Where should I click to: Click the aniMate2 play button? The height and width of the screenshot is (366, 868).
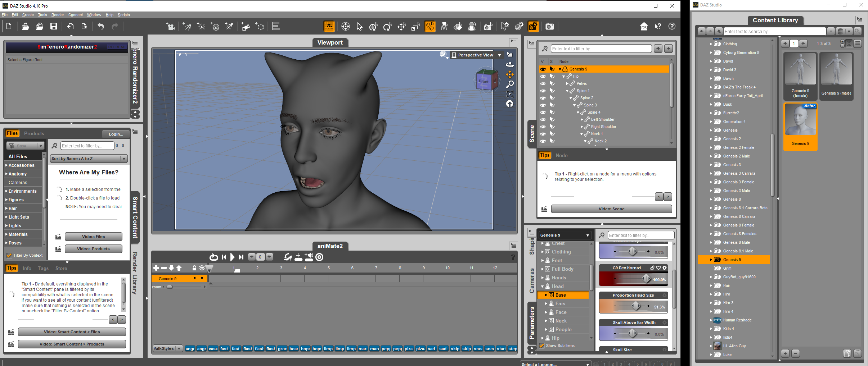pyautogui.click(x=233, y=257)
